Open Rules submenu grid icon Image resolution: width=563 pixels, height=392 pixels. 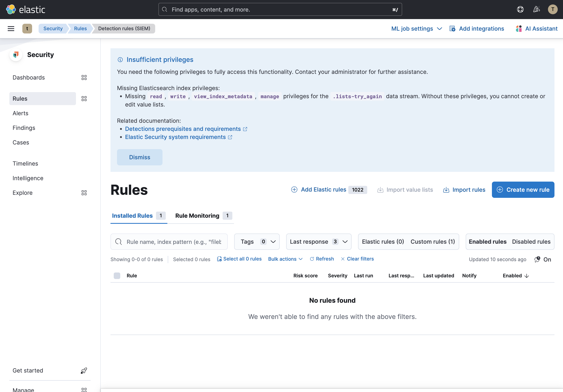84,99
